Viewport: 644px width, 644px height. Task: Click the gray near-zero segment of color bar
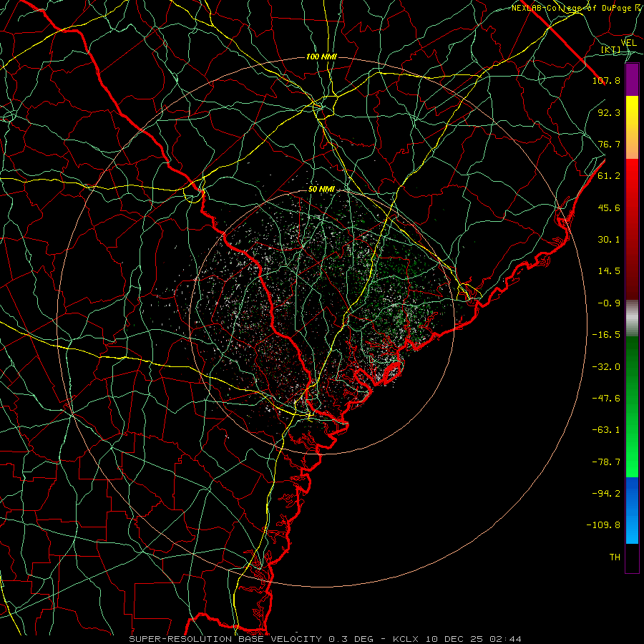tap(632, 318)
